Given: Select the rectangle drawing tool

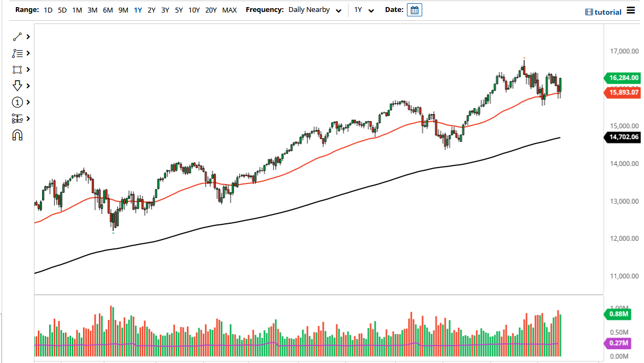Looking at the screenshot, I should point(16,69).
